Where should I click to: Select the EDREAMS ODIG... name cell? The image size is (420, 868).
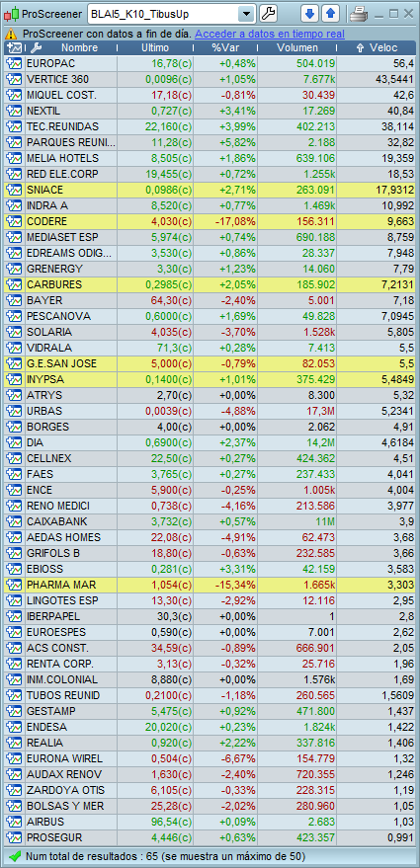(71, 253)
